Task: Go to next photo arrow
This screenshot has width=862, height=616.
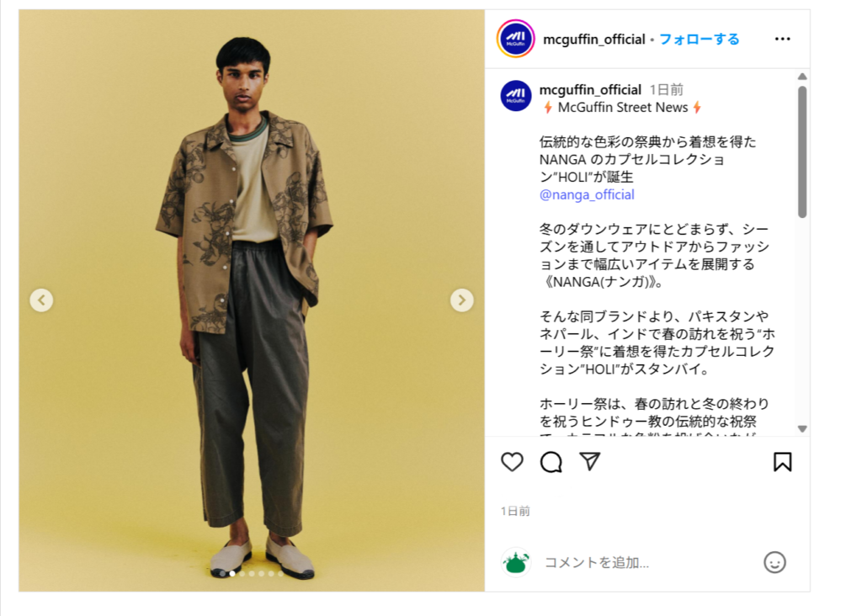Action: click(x=462, y=300)
